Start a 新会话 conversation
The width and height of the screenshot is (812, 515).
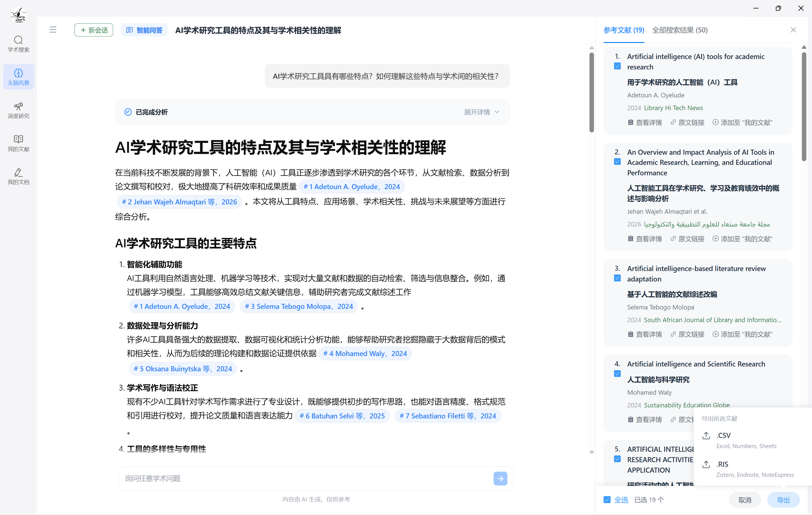(x=93, y=30)
